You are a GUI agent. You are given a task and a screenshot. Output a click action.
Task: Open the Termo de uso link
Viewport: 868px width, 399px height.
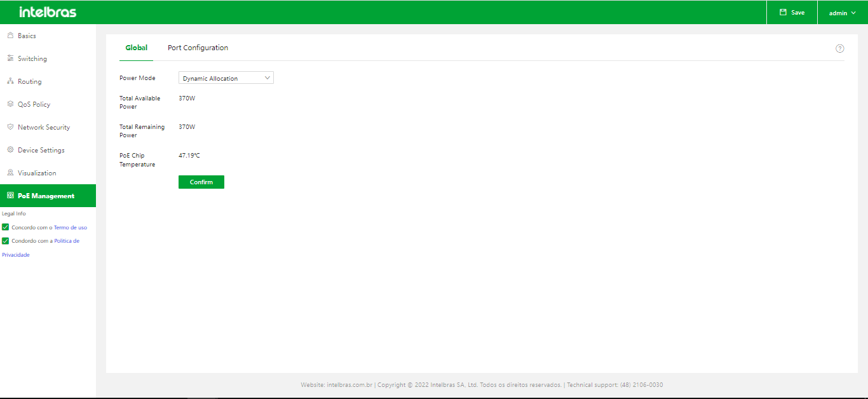(x=70, y=227)
